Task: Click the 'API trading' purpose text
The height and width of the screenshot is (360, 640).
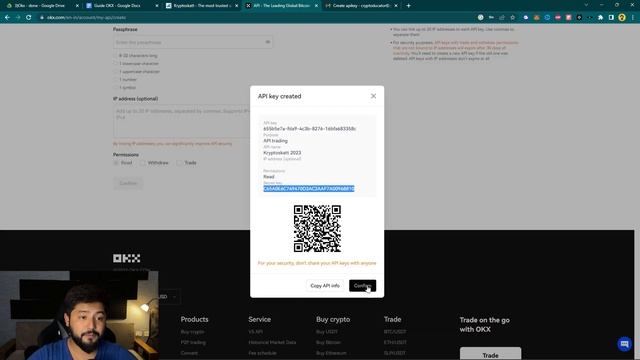Action: [x=276, y=141]
